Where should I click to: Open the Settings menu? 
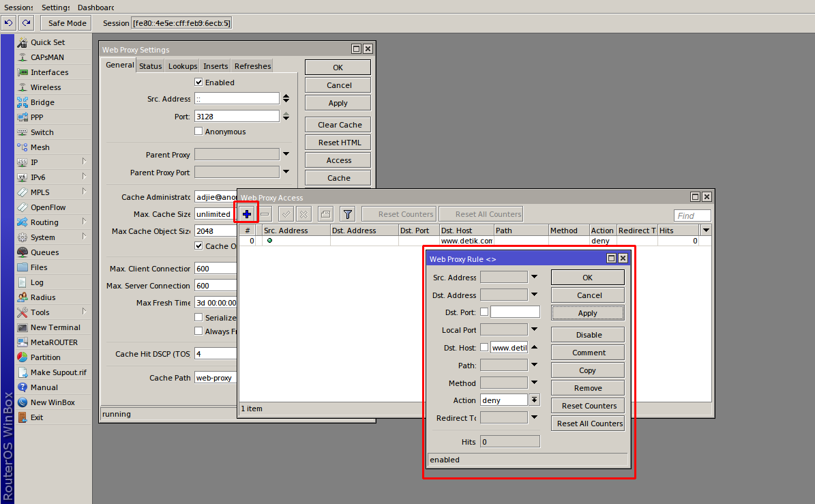pyautogui.click(x=56, y=8)
